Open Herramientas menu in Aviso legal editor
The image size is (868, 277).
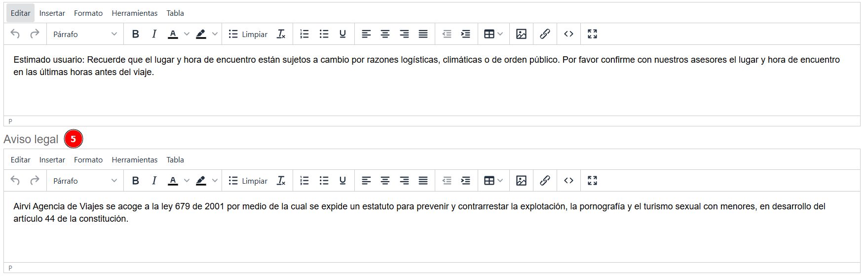(x=134, y=160)
